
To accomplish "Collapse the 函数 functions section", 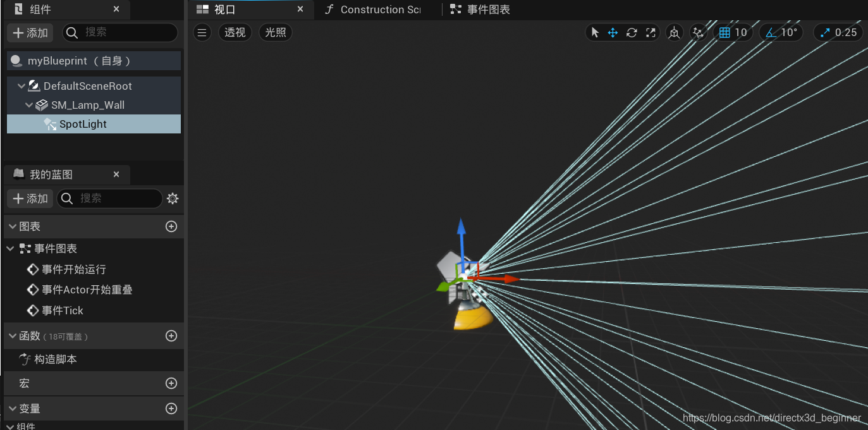I will tap(11, 336).
